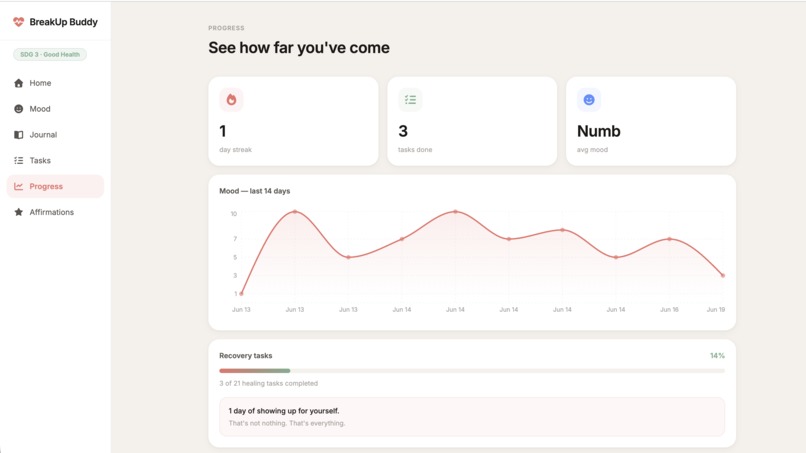This screenshot has height=453, width=806.
Task: Open the Affirmations page
Action: point(55,212)
